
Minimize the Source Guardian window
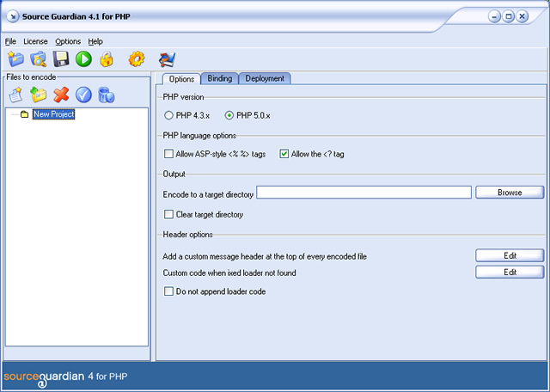point(494,16)
